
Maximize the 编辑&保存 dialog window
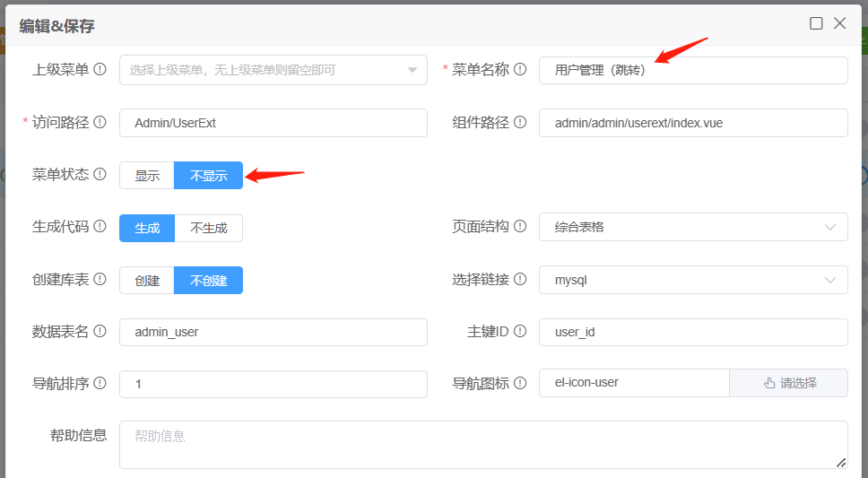point(816,24)
